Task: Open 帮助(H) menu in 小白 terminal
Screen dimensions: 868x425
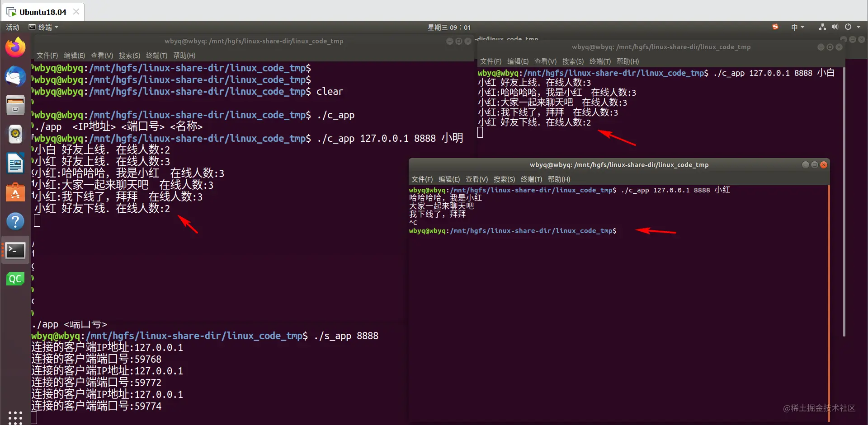Action: click(627, 61)
